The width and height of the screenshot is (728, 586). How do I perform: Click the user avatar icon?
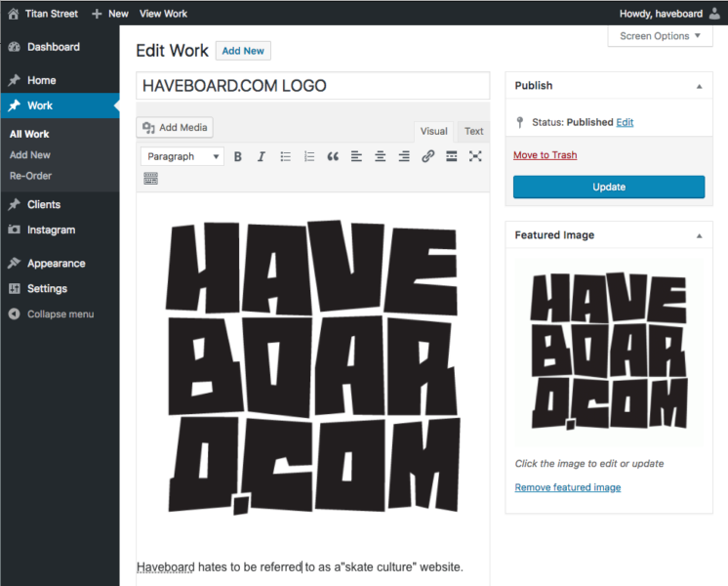point(714,13)
